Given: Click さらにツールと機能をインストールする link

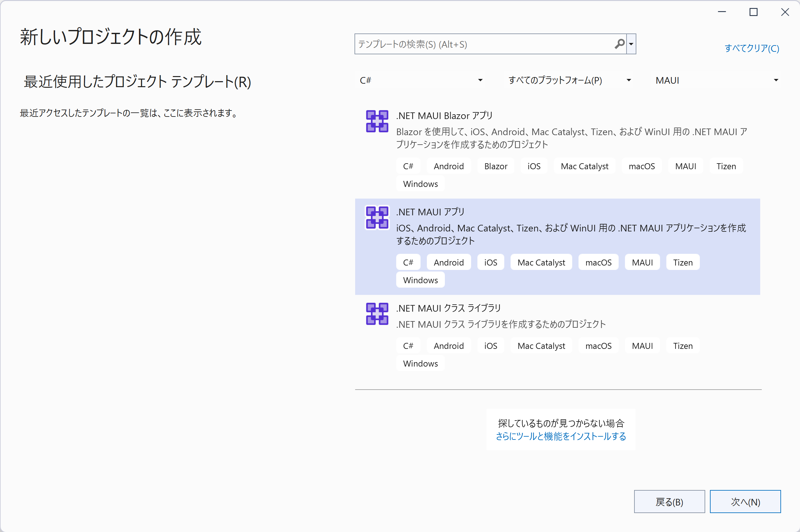Looking at the screenshot, I should point(561,436).
